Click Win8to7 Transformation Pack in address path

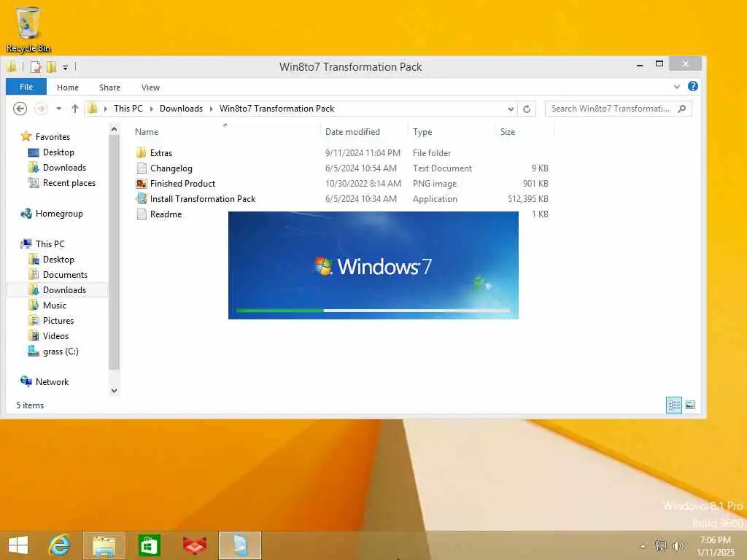(276, 109)
